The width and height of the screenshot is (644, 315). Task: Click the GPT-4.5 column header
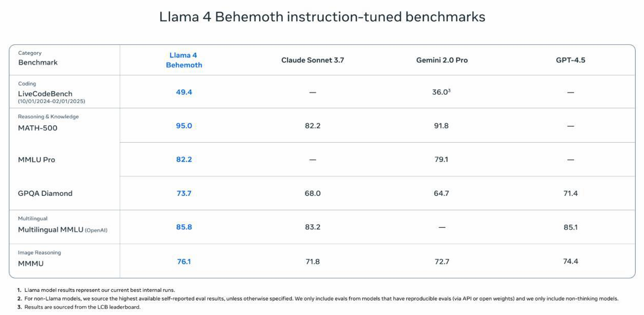point(570,60)
